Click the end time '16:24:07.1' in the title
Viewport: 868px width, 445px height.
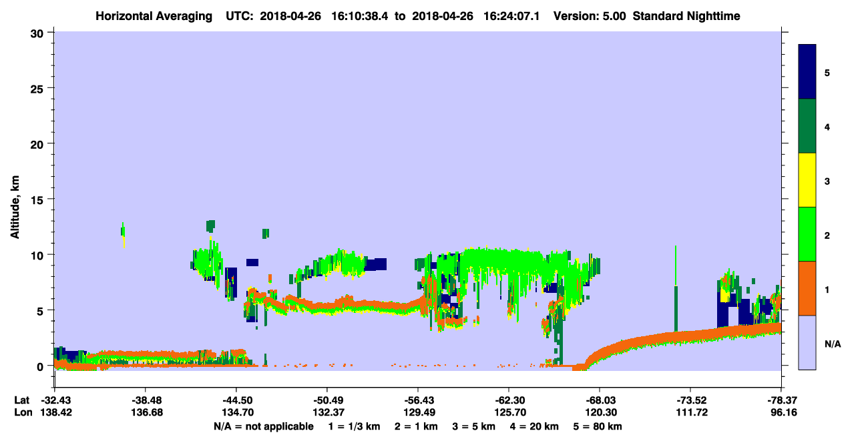click(x=512, y=16)
